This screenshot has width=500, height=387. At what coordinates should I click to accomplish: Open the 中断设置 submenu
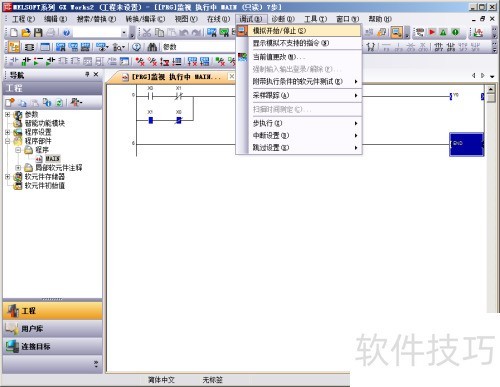pos(298,135)
